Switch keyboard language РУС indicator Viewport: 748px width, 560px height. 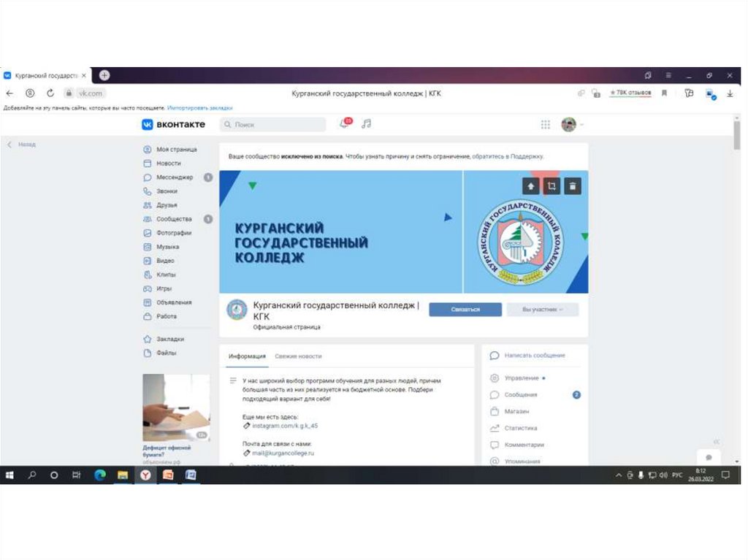[x=677, y=475]
